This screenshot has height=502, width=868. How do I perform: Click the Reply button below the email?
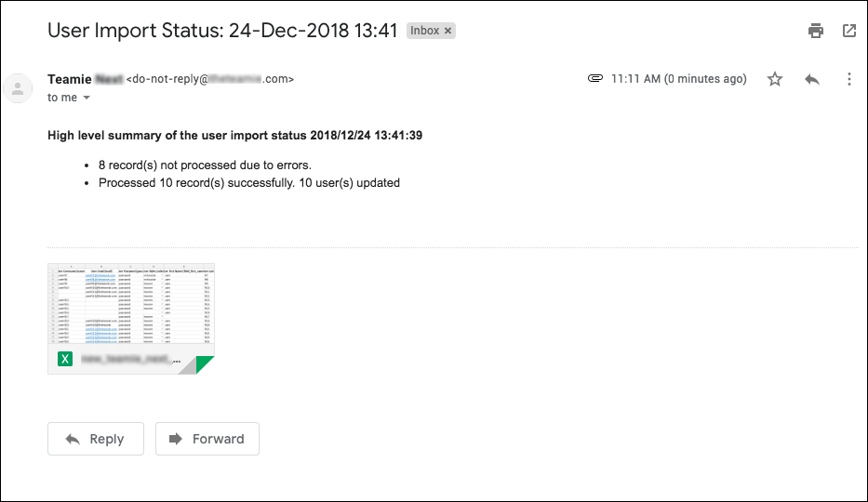[96, 439]
